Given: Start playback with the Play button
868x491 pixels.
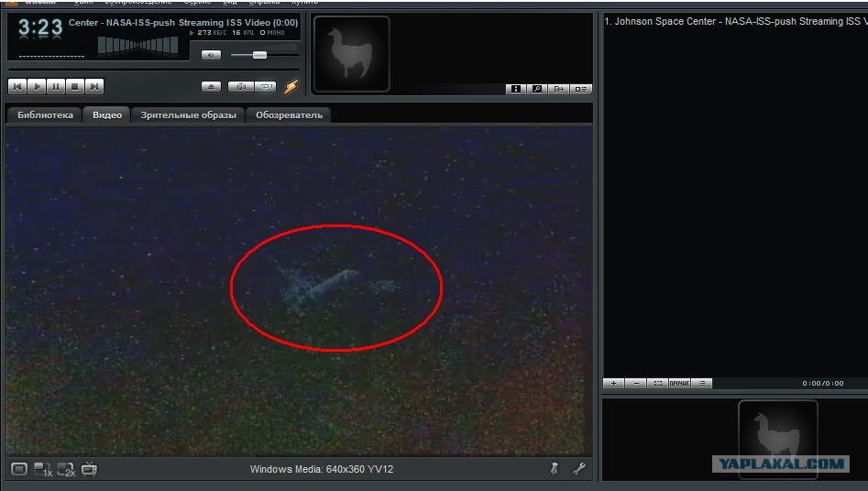Looking at the screenshot, I should [37, 86].
